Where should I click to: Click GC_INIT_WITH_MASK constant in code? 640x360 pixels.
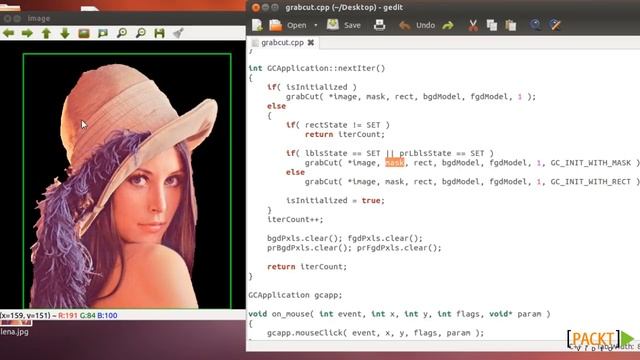pyautogui.click(x=591, y=163)
